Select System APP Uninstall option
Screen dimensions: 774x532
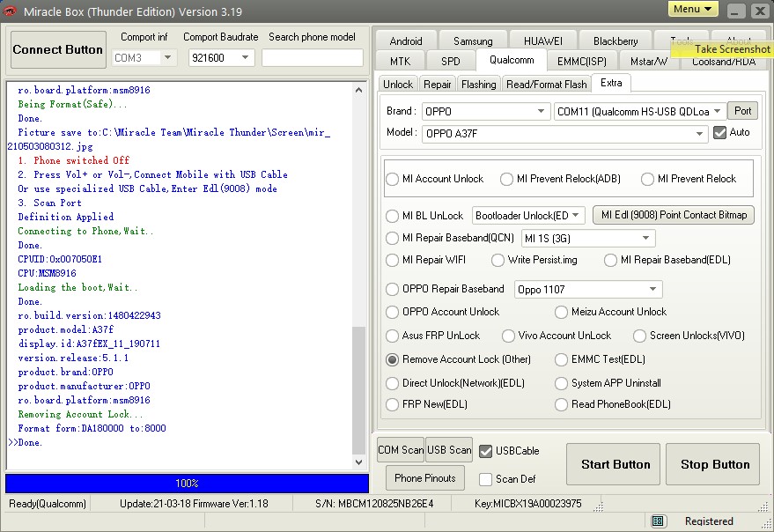(x=561, y=383)
